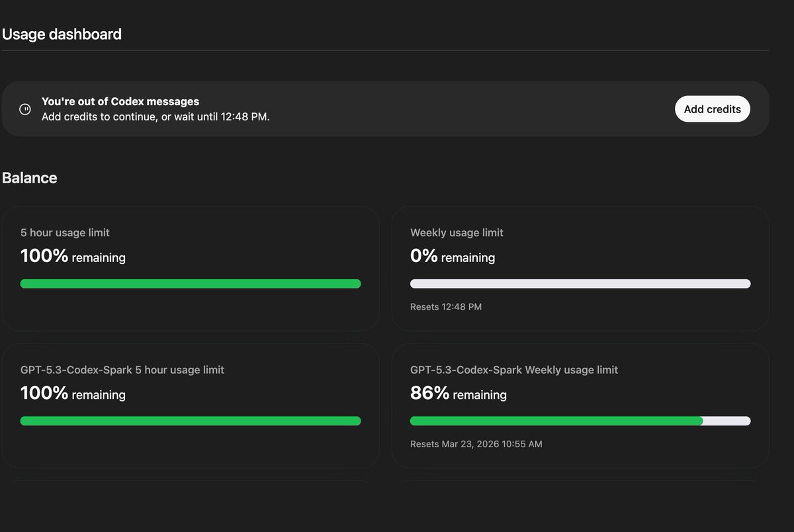794x532 pixels.
Task: Click "Add credits to continue" message text
Action: (155, 117)
